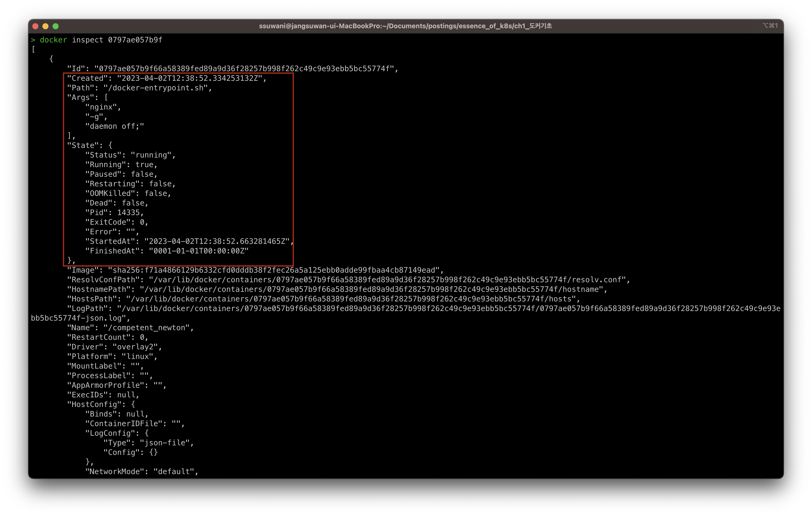
Task: Click the terminal window title text
Action: click(x=405, y=26)
